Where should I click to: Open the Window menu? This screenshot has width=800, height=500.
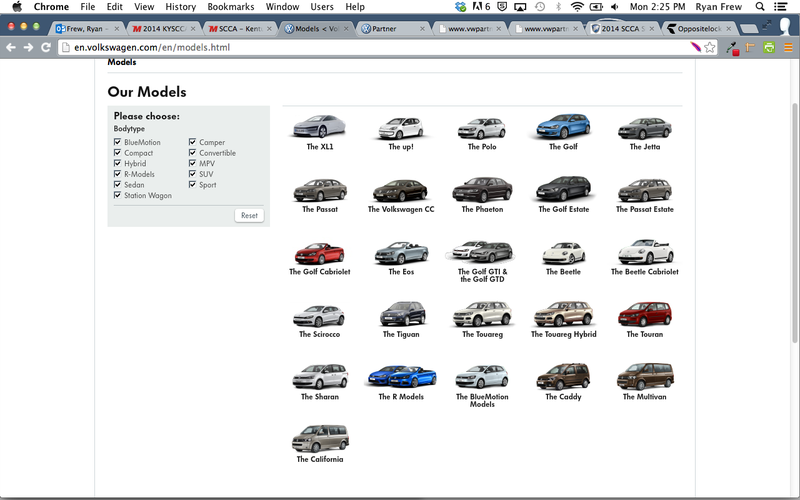click(x=282, y=7)
